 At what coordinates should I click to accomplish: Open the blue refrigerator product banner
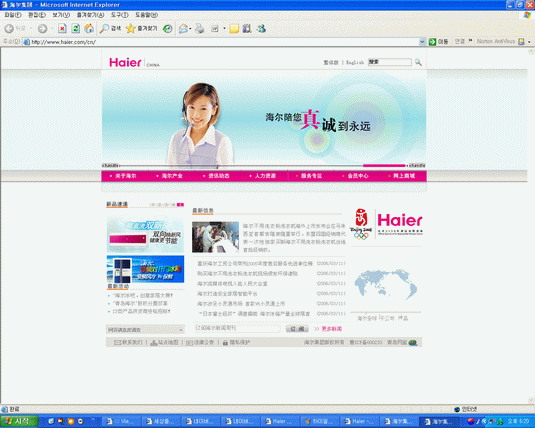(145, 269)
